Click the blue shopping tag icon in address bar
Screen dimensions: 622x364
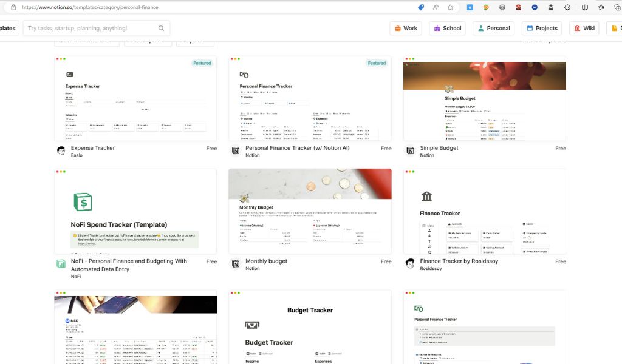pyautogui.click(x=421, y=7)
